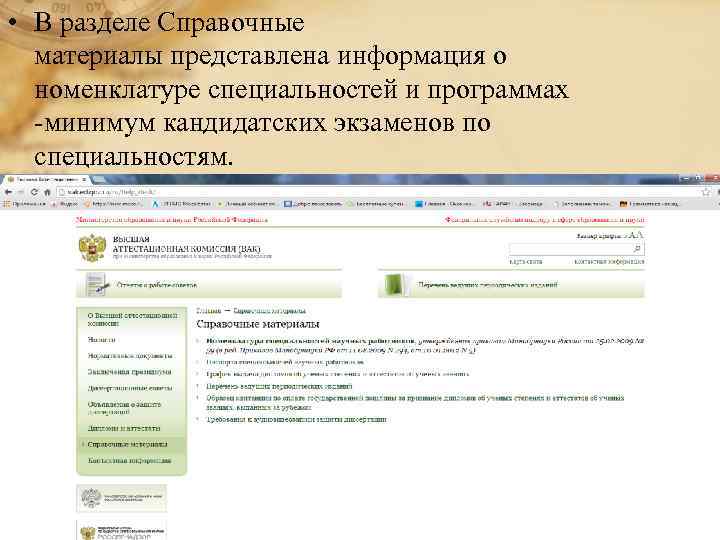Open 'Новости' in the sidebar menu

pos(101,340)
